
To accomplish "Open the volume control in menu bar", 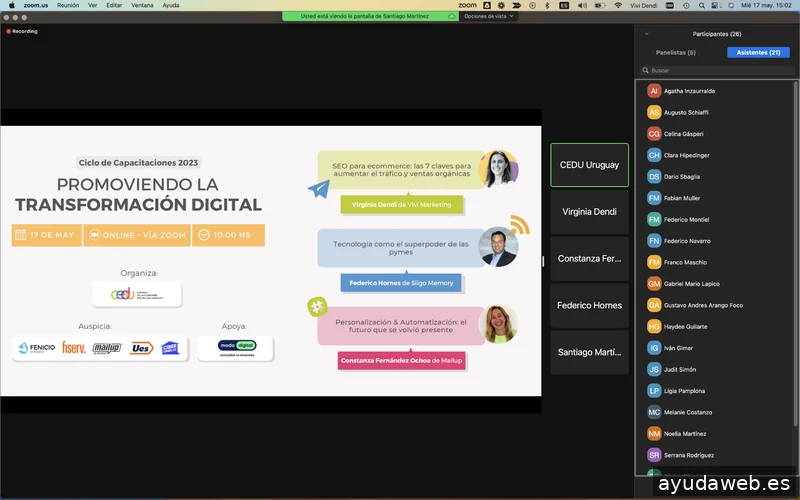I will coord(582,5).
